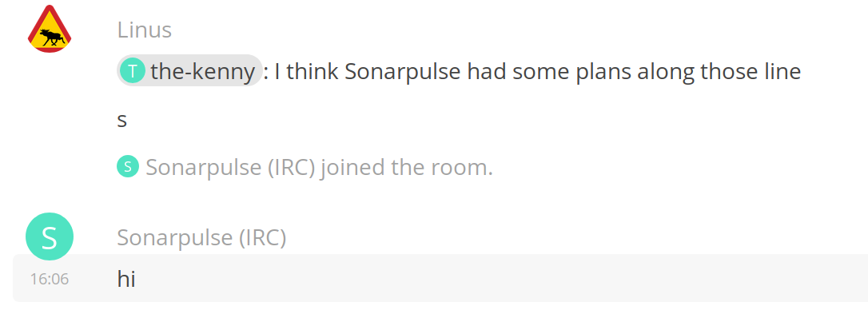868x310 pixels.
Task: Open the the-kenny mention pill
Action: click(x=189, y=71)
